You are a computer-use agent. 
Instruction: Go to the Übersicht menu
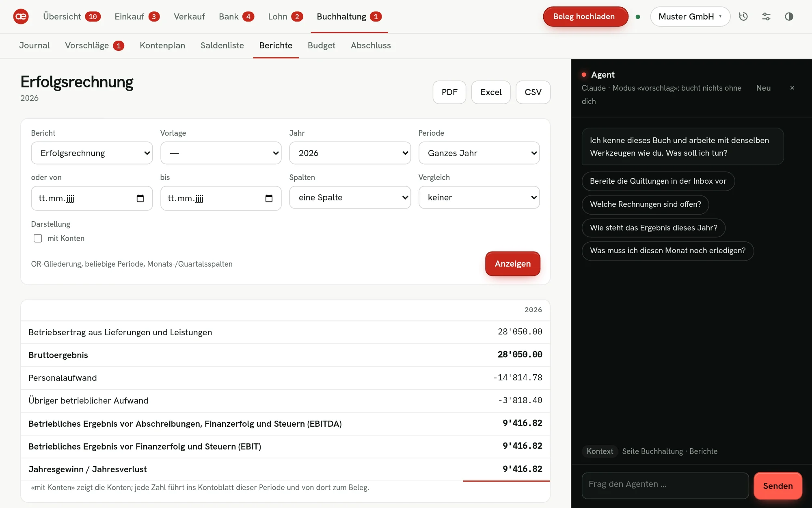tap(72, 17)
